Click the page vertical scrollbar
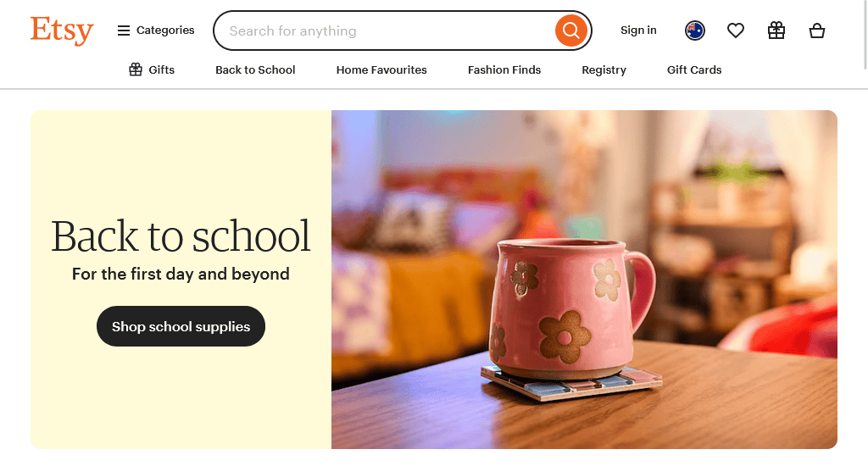This screenshot has height=466, width=868. pos(865,233)
